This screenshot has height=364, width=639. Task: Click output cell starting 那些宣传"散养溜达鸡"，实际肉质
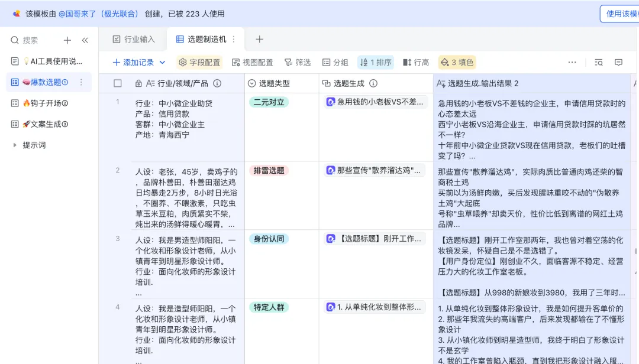[x=532, y=196]
